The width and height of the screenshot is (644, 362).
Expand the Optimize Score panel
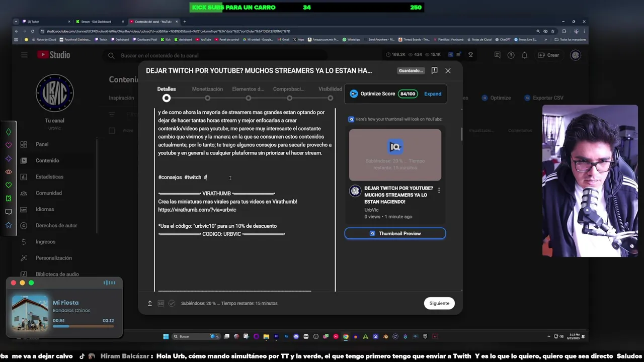click(433, 94)
